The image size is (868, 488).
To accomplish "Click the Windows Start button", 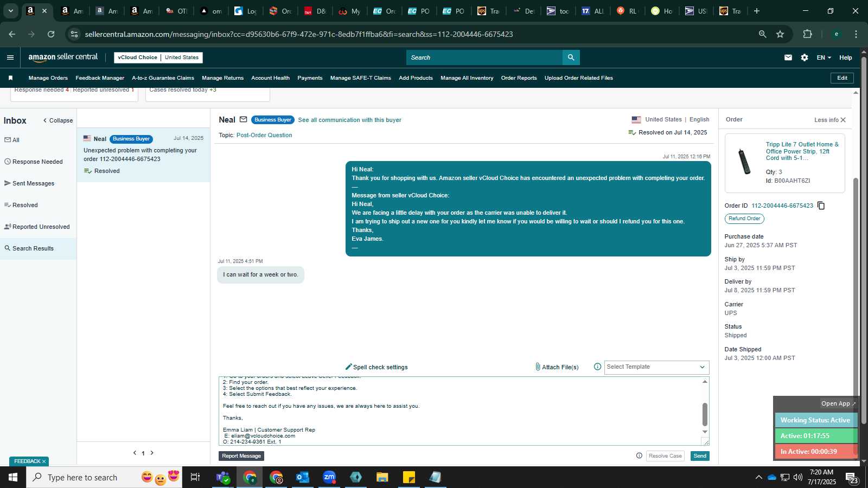I will 13,477.
